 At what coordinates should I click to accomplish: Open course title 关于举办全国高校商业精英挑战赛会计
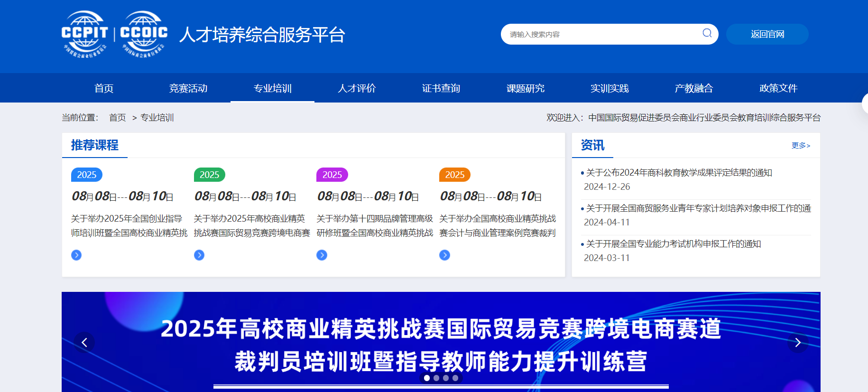498,226
